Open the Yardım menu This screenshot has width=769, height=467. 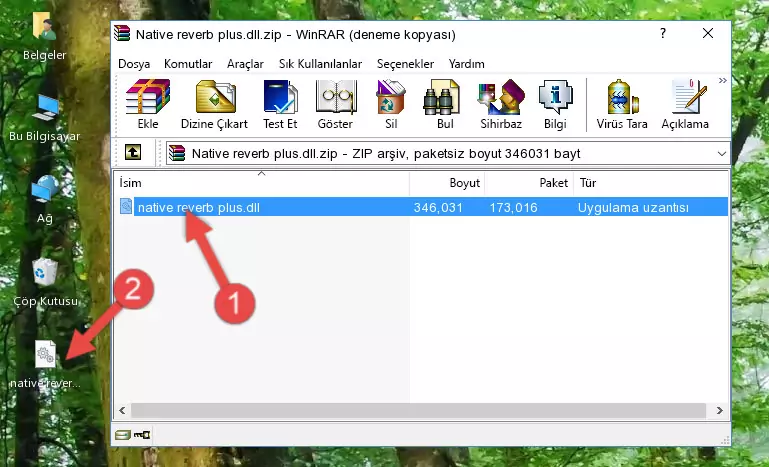[466, 64]
